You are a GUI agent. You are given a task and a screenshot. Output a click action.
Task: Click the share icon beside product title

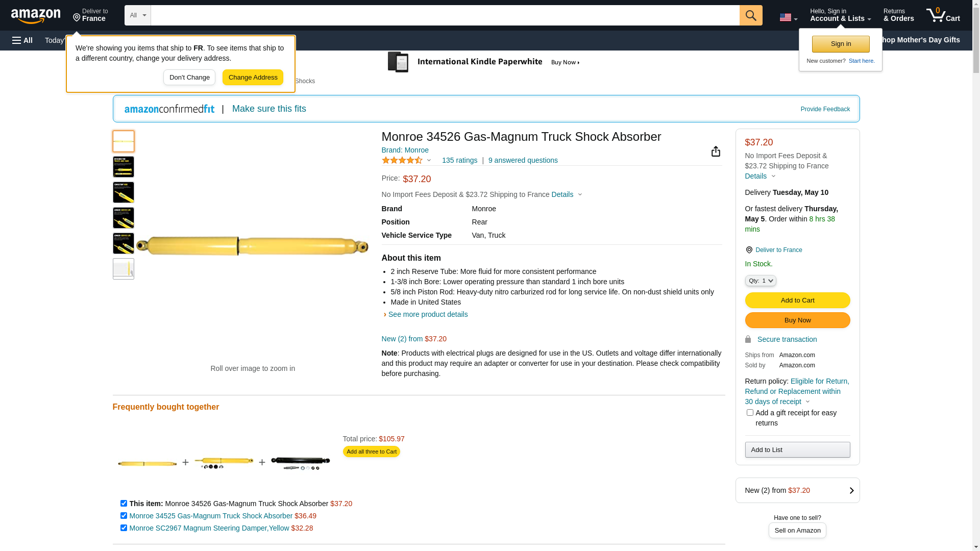coord(716,152)
